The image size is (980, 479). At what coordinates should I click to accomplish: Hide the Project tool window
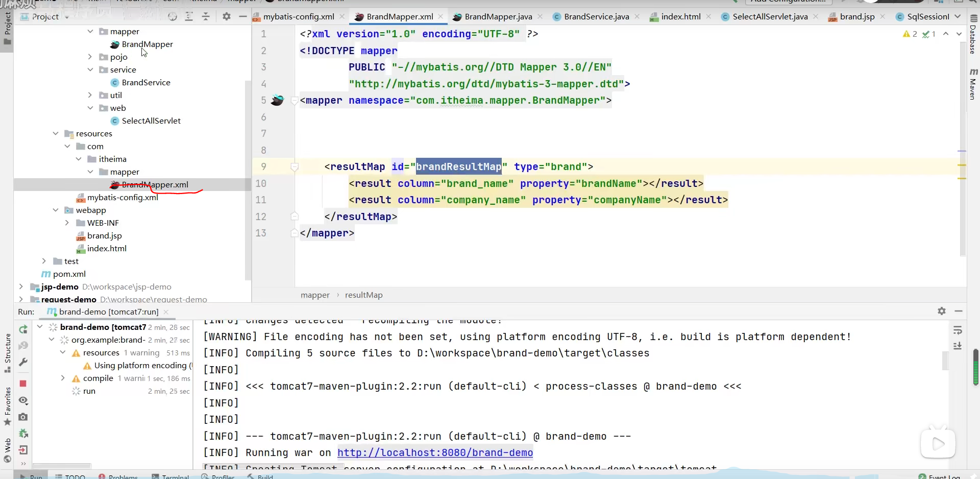(x=243, y=17)
